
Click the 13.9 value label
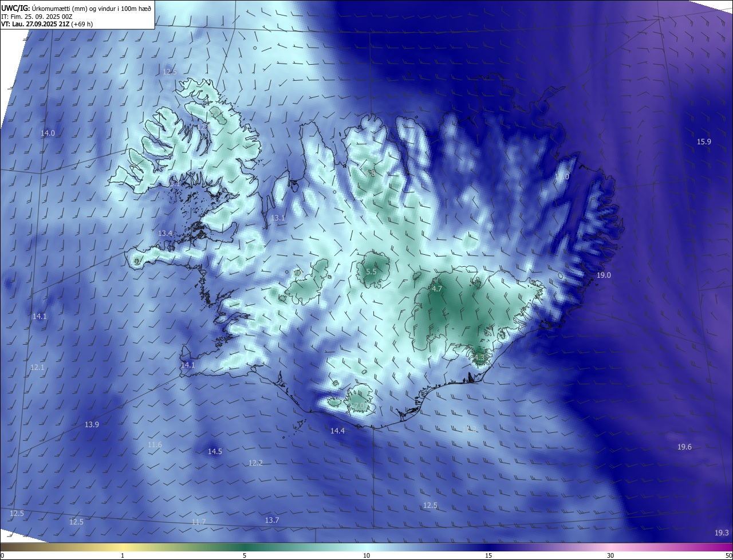pyautogui.click(x=92, y=424)
